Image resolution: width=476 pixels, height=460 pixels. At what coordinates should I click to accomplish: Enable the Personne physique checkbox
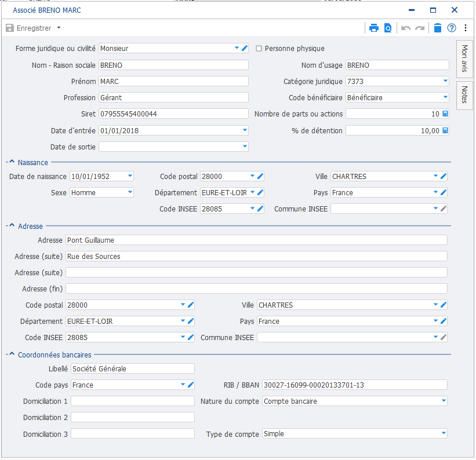click(259, 49)
